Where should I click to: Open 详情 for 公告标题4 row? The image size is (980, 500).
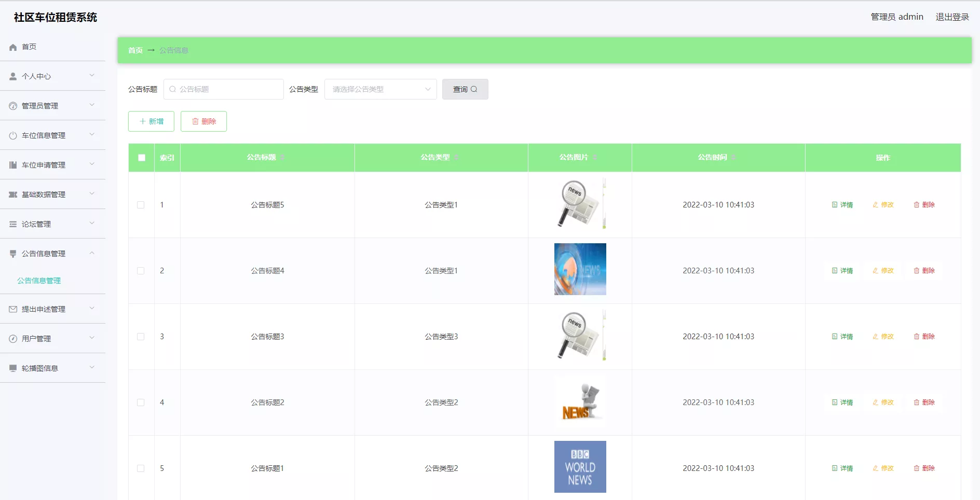(x=842, y=271)
